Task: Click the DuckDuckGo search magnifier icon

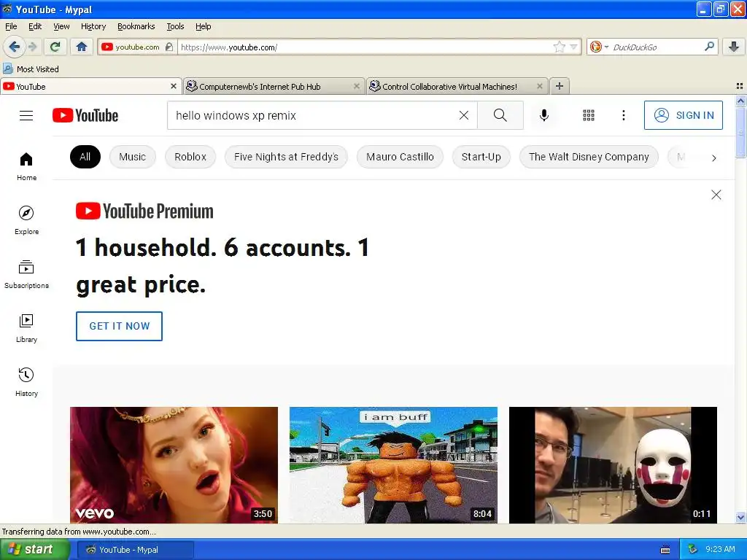Action: [709, 47]
